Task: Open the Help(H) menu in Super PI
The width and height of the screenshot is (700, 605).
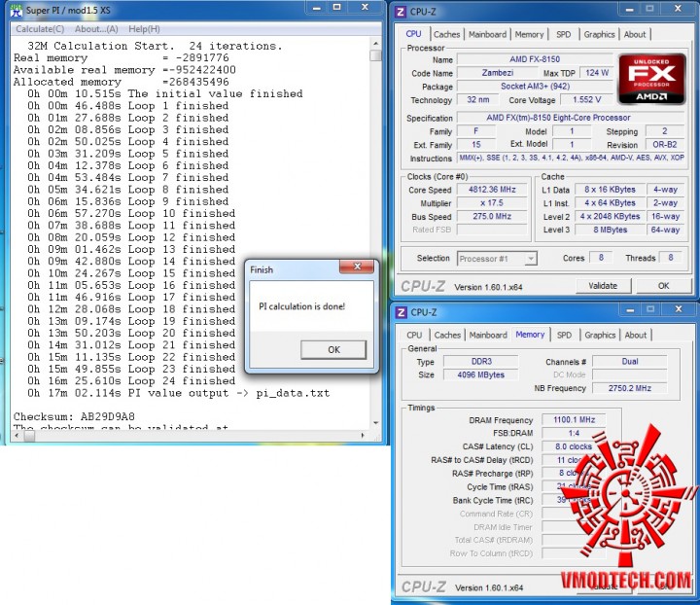Action: [x=144, y=29]
